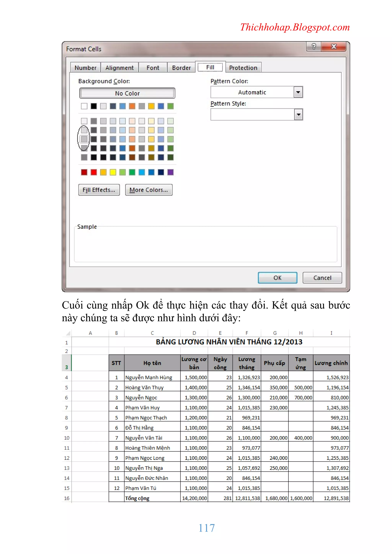This screenshot has width=392, height=554.
Task: Pick the black swatch in top row
Action: (x=94, y=106)
